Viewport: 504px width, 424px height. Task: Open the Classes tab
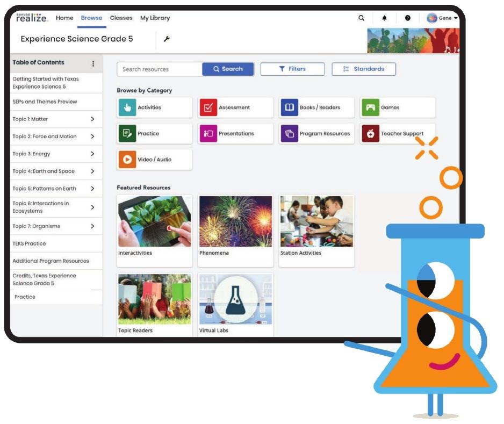click(x=121, y=18)
